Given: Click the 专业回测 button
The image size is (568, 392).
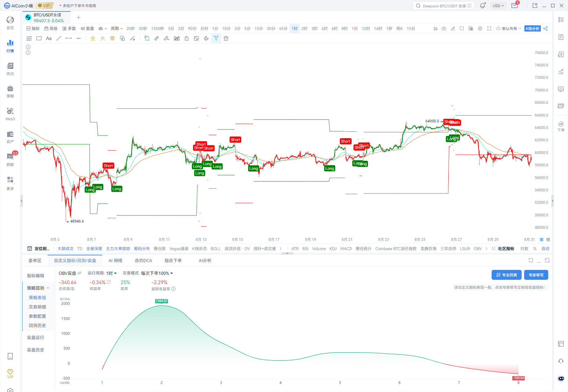Looking at the screenshot, I should click(506, 275).
